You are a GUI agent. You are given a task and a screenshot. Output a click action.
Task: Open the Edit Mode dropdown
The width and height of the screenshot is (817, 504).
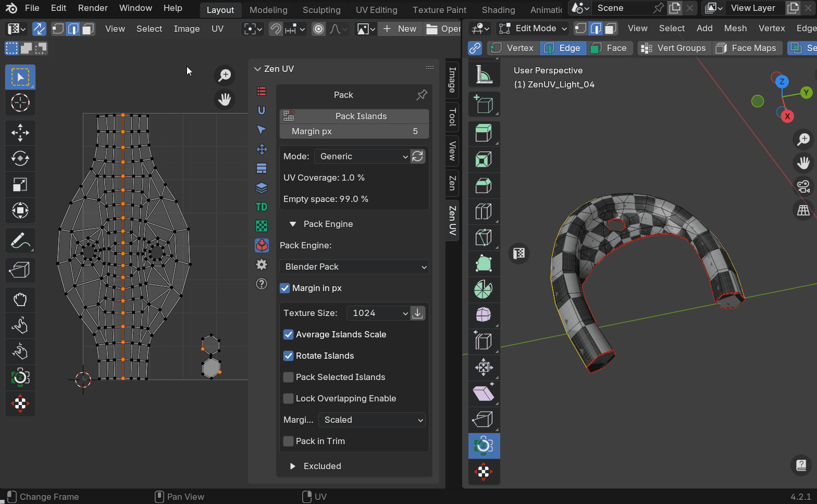[532, 28]
